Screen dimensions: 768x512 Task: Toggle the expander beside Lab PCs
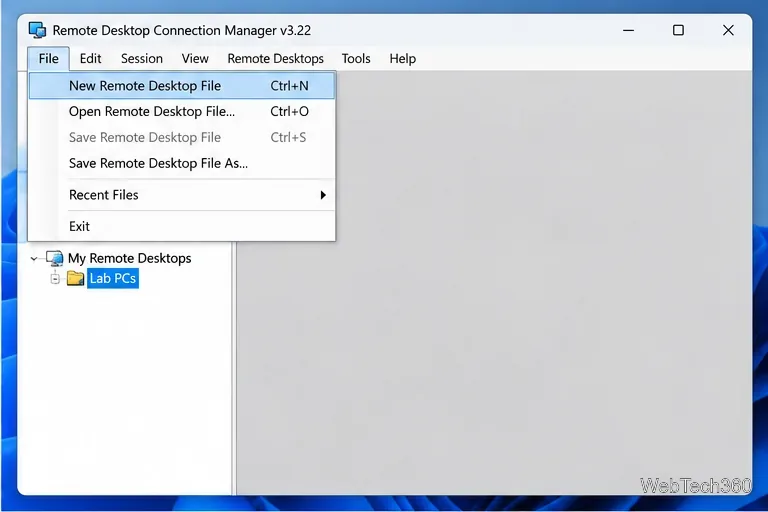click(55, 279)
